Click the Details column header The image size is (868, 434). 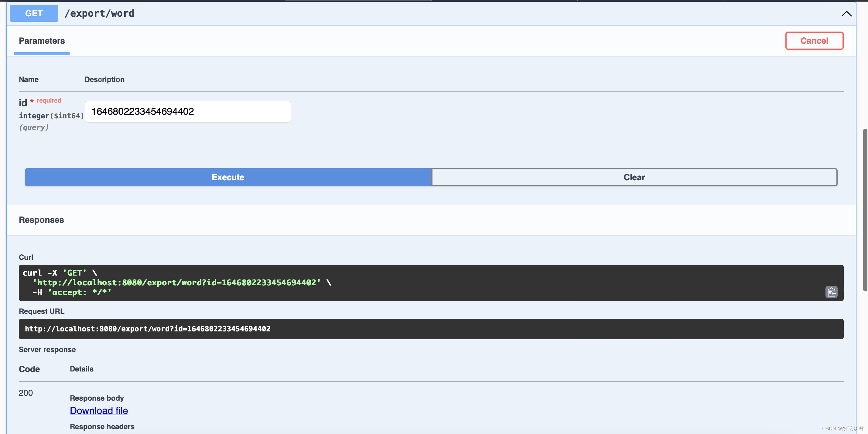click(x=81, y=369)
